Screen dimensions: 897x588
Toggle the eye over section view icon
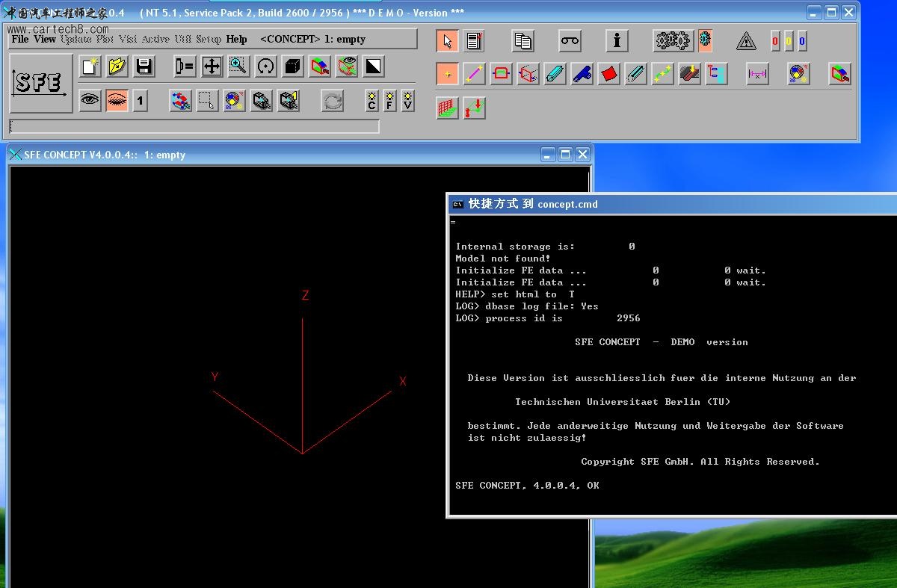tap(346, 66)
